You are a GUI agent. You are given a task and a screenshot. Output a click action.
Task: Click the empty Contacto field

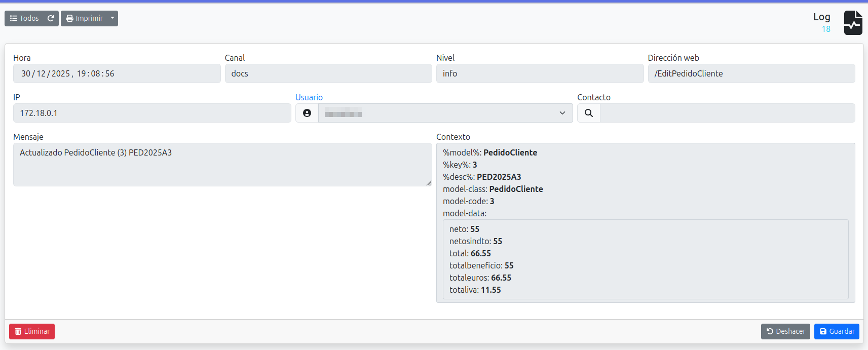coord(727,113)
